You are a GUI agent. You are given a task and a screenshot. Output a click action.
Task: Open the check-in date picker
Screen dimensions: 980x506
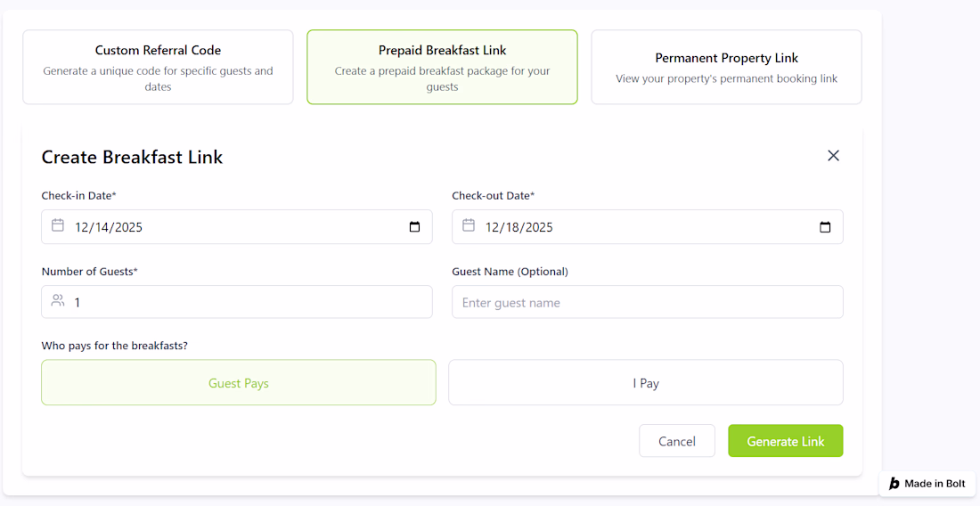point(414,227)
